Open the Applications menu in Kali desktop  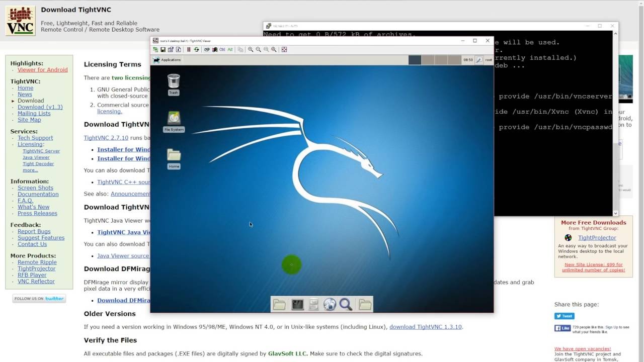point(167,60)
